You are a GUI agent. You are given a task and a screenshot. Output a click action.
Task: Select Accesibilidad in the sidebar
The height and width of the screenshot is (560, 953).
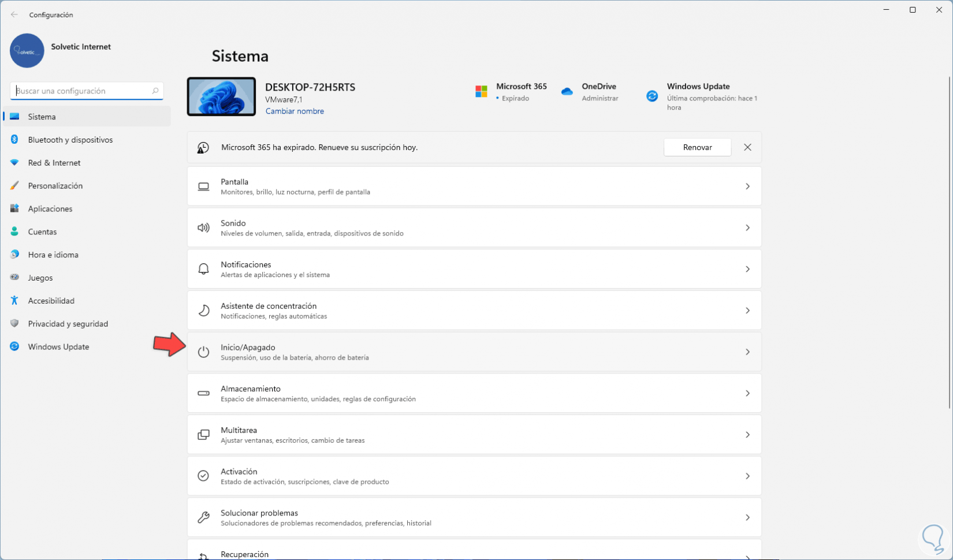tap(51, 301)
